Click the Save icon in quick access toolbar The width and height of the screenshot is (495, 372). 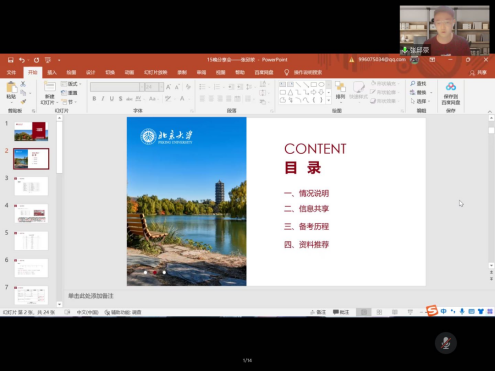tap(11, 60)
